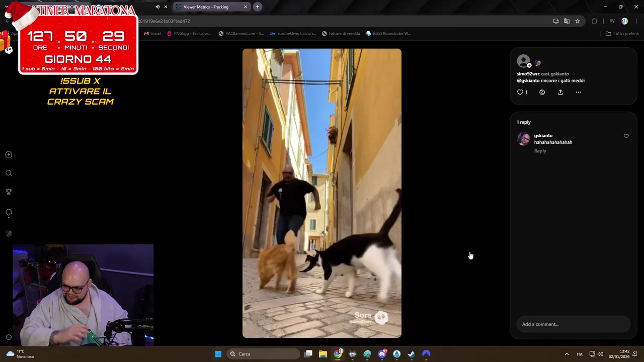Open Task View from the taskbar
Viewport: 644px width, 362px height.
click(308, 354)
